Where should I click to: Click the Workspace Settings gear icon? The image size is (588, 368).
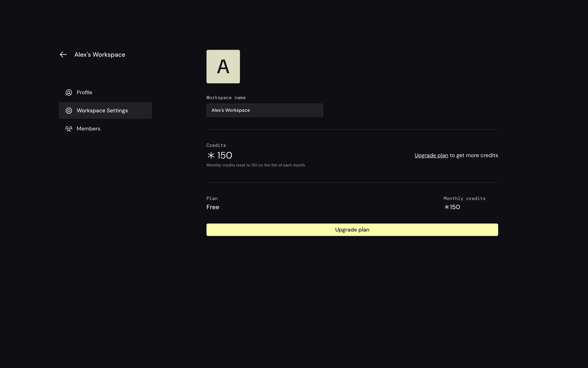point(69,111)
